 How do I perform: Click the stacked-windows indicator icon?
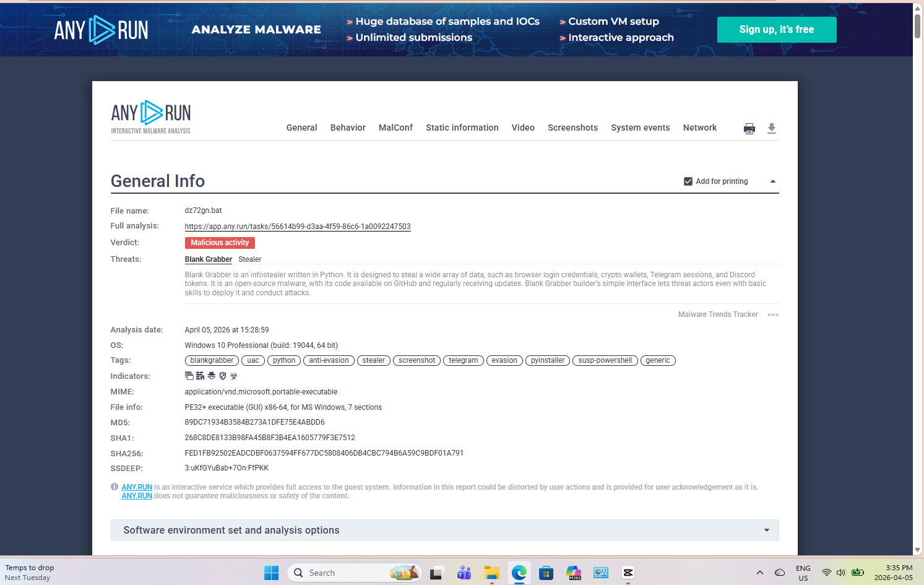[x=189, y=376]
